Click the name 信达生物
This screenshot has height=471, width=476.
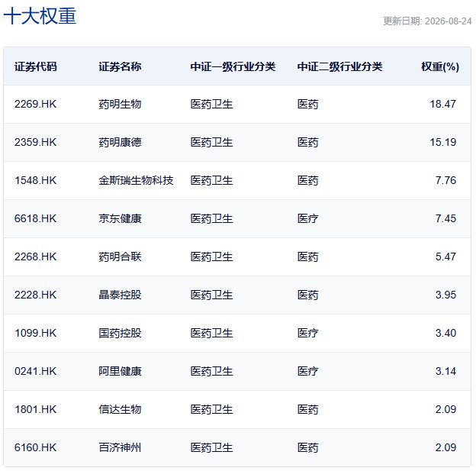[120, 410]
